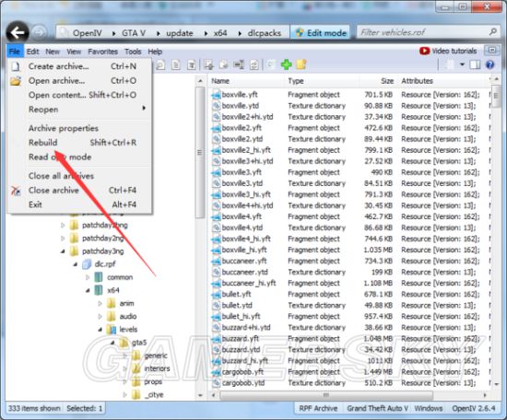Select the buccaneer.ytd file row
This screenshot has height=420, width=507.
350,272
